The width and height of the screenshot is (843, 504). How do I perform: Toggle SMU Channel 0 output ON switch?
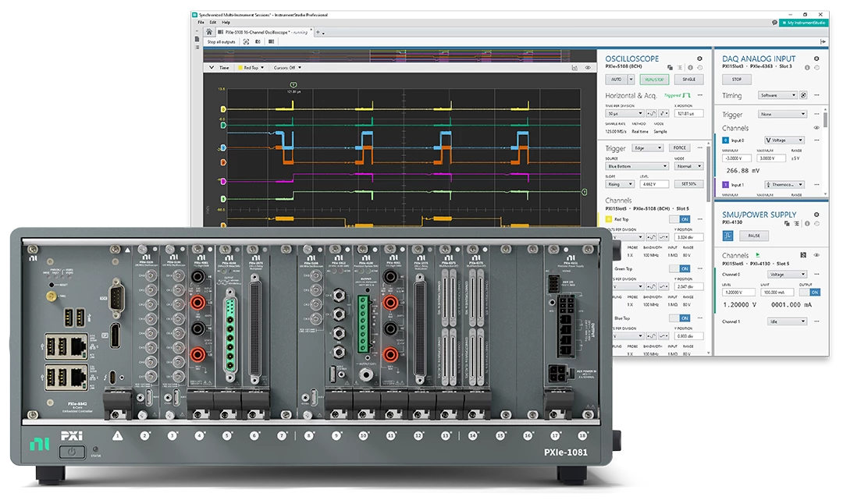pos(809,293)
